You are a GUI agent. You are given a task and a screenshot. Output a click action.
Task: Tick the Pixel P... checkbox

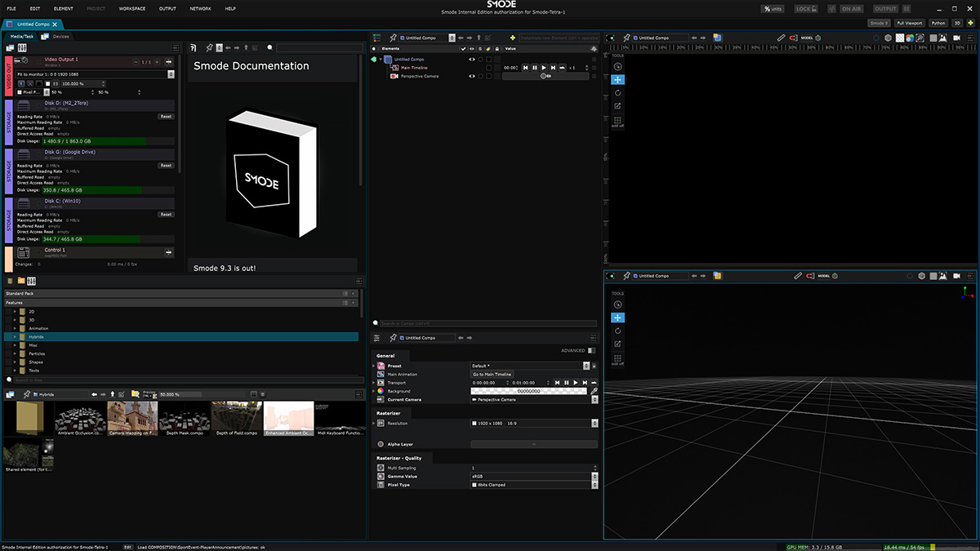click(x=20, y=92)
